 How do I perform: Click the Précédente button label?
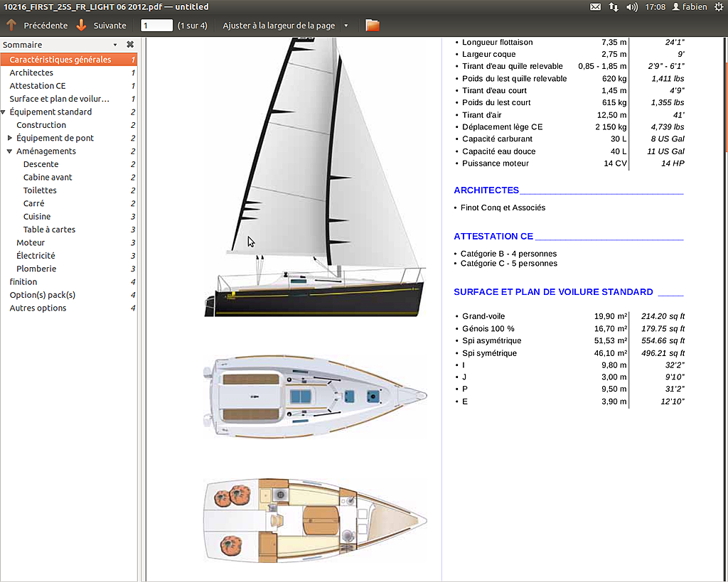[45, 26]
